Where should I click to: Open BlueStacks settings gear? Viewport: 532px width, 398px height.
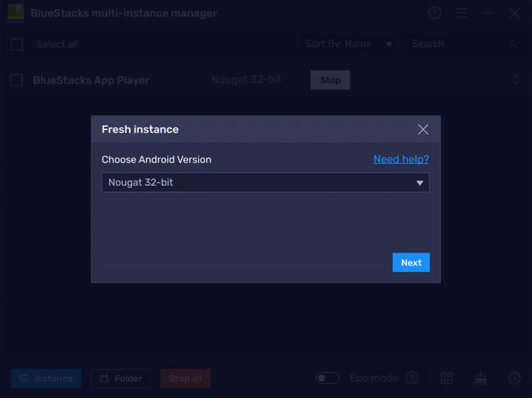pyautogui.click(x=513, y=377)
